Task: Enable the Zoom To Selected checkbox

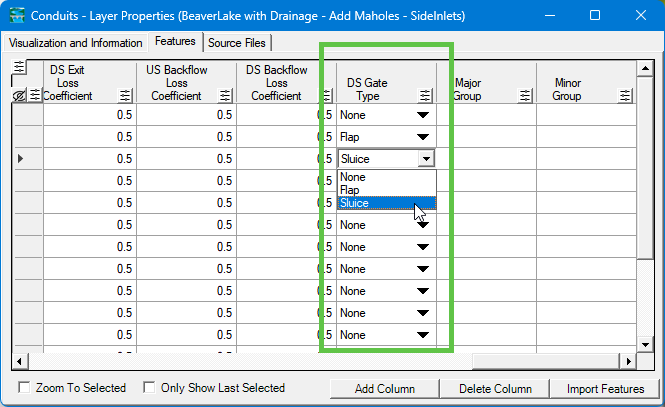Action: pos(25,388)
